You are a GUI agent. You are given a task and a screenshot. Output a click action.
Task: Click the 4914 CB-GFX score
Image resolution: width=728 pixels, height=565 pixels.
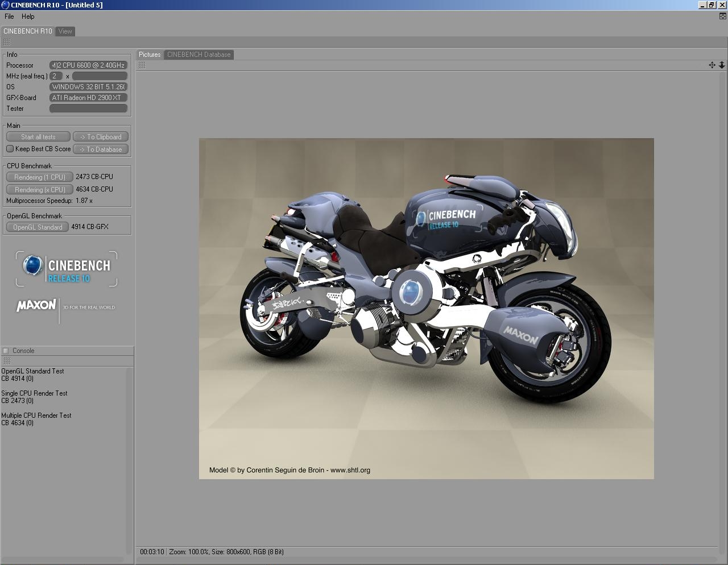point(90,227)
